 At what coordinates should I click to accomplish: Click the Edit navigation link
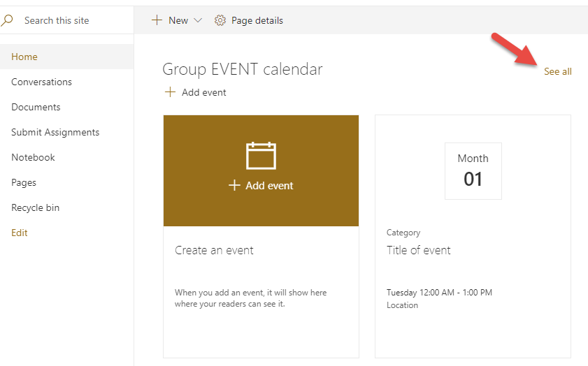click(20, 233)
